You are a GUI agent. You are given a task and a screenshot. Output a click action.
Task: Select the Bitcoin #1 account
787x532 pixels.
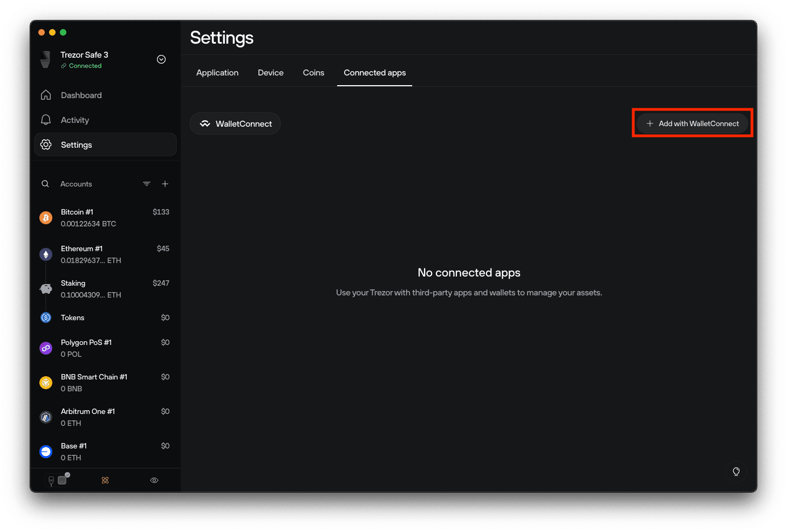coord(105,218)
